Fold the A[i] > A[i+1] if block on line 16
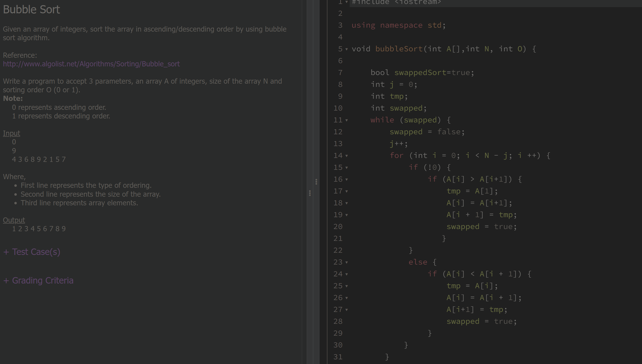 [346, 179]
